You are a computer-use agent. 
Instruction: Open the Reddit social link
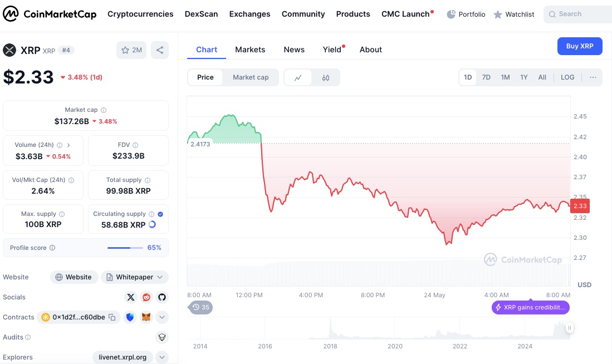point(146,297)
